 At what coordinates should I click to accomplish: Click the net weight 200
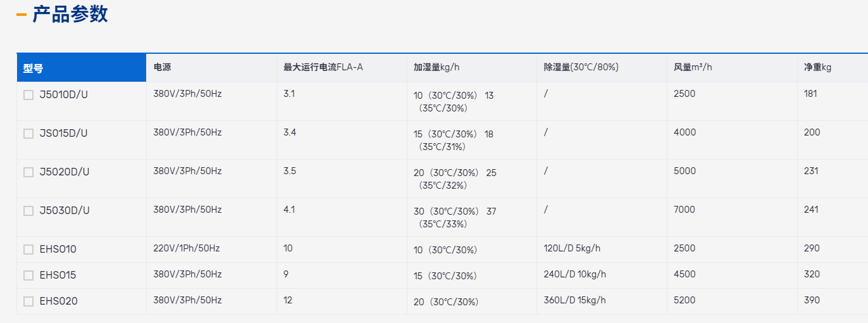(812, 132)
